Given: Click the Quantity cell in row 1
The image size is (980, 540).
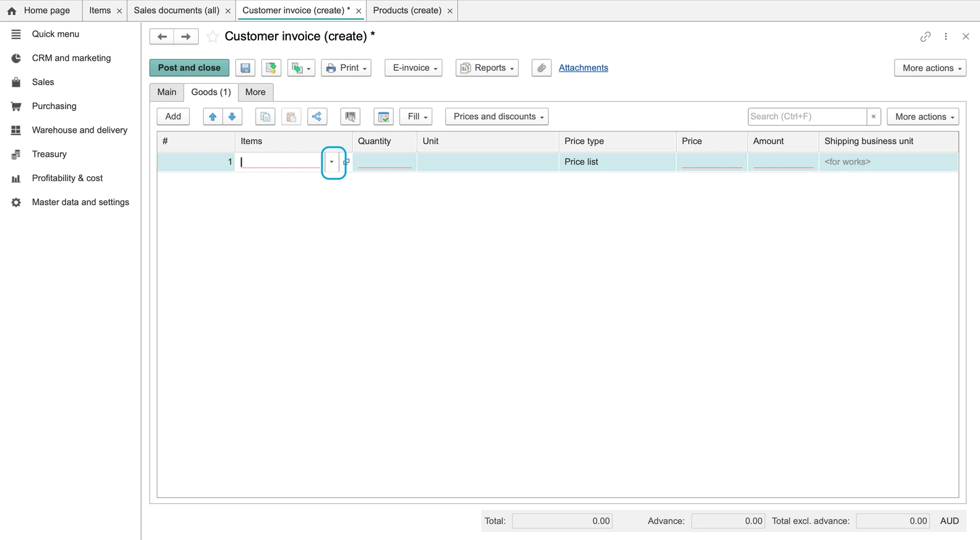Looking at the screenshot, I should (385, 162).
